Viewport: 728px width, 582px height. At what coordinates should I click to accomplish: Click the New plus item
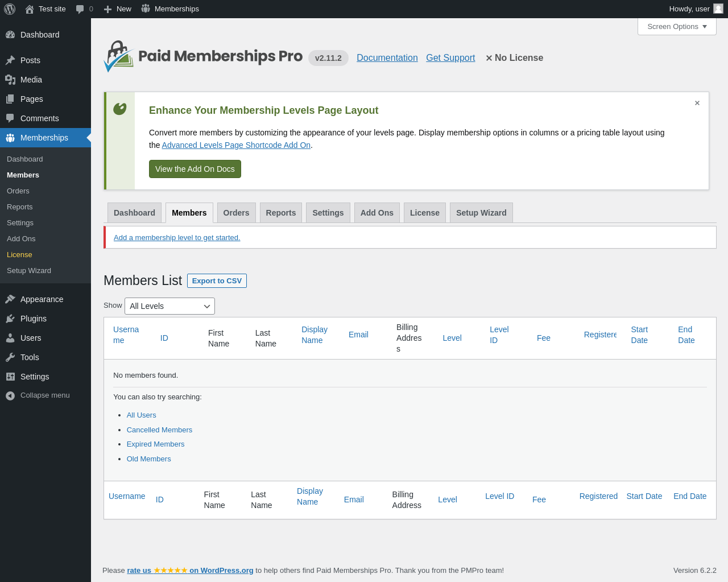118,9
